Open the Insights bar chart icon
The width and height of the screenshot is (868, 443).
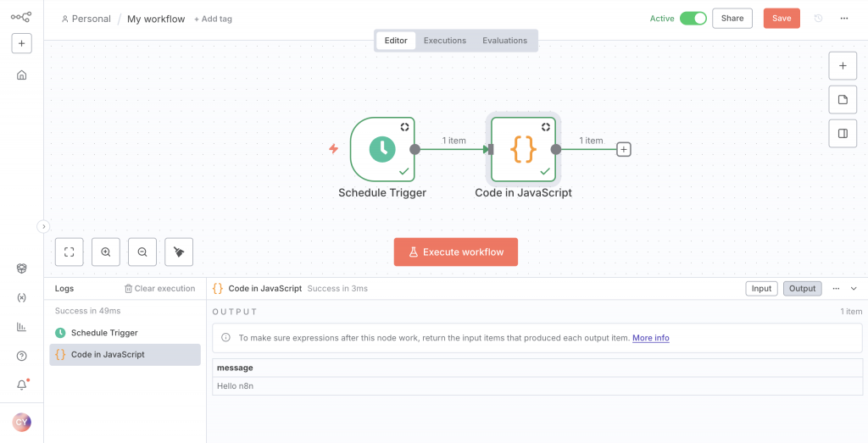point(21,327)
